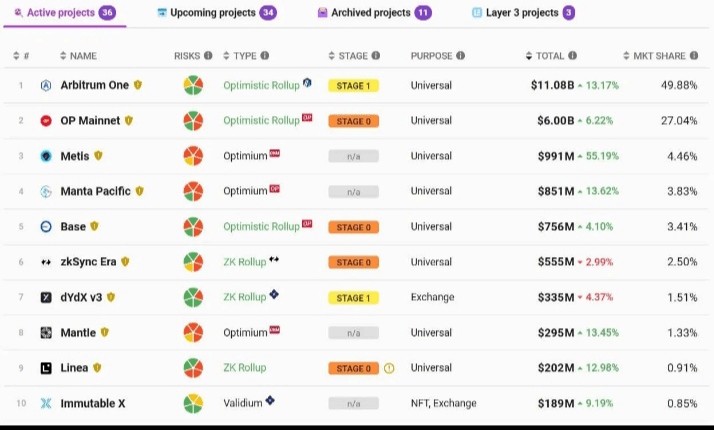Click the PURPOSE column info icon
This screenshot has width=714, height=430.
[x=461, y=56]
